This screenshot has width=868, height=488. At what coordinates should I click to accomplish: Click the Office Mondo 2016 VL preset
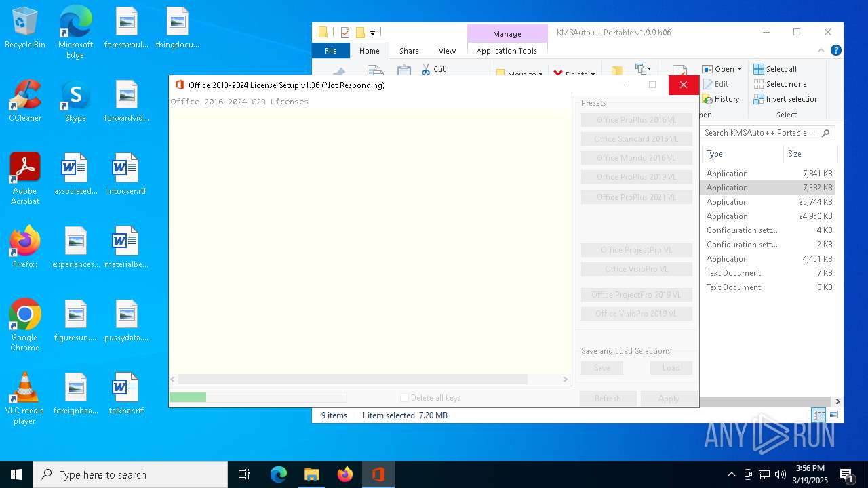[x=636, y=158]
